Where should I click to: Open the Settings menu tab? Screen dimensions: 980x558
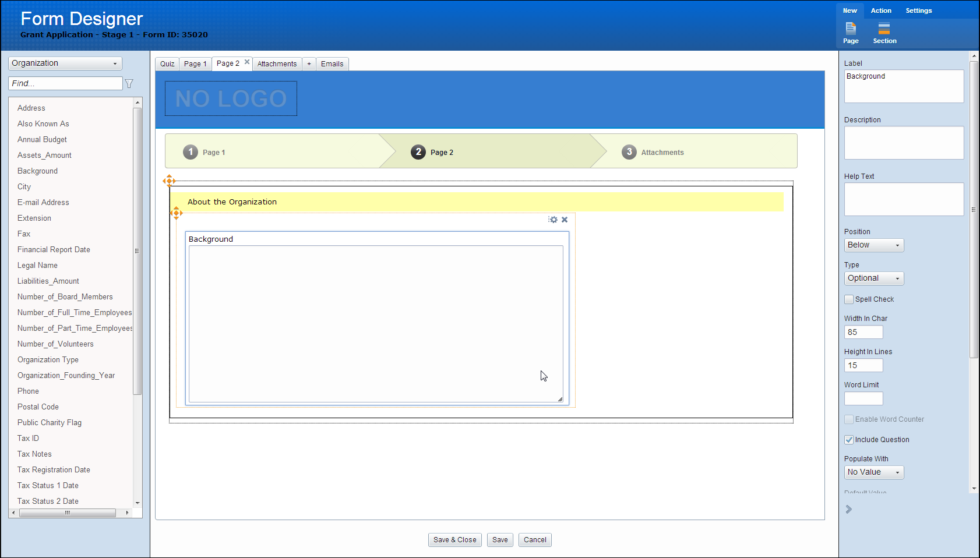point(918,10)
